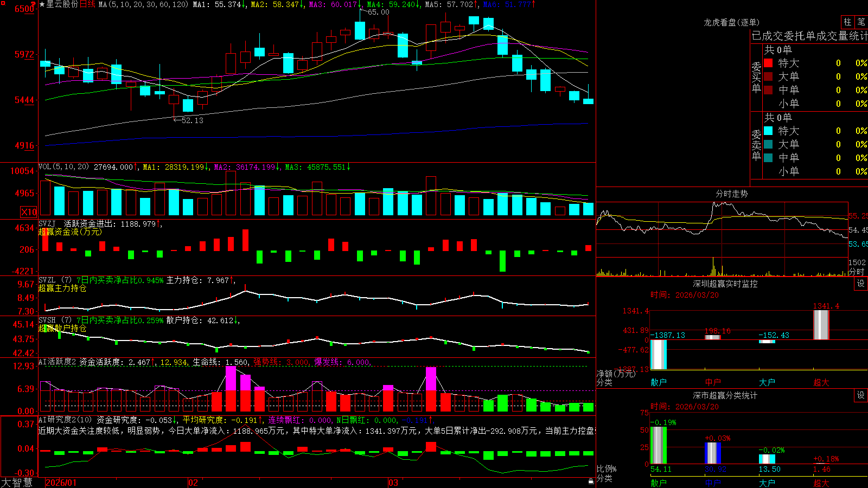Click the 龙虎看盘(逐单) panel title

pyautogui.click(x=731, y=22)
